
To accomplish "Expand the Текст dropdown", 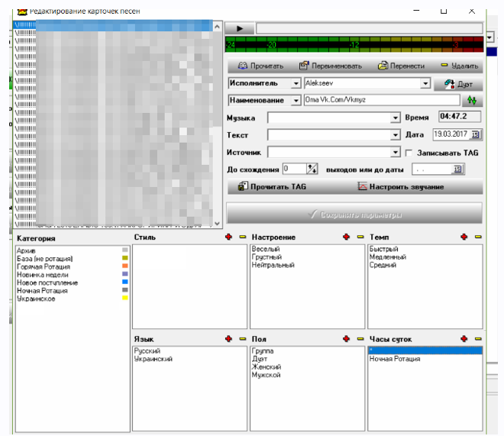I will [396, 135].
